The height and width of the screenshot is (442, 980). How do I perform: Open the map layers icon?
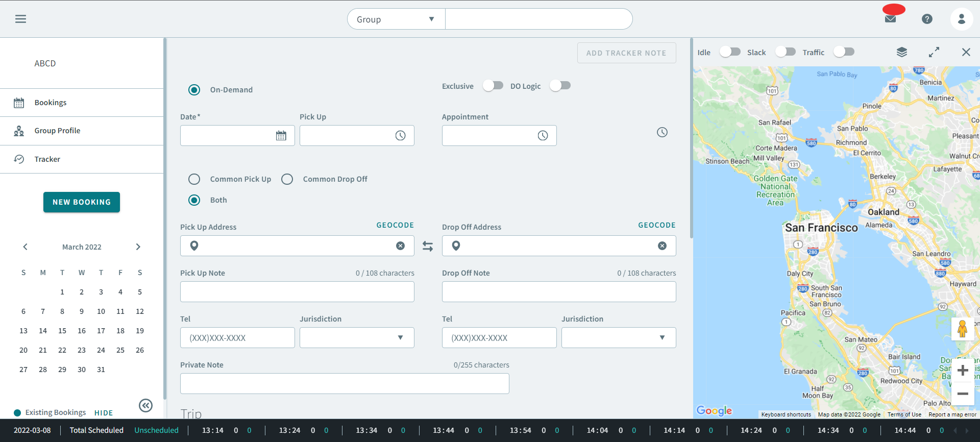902,52
